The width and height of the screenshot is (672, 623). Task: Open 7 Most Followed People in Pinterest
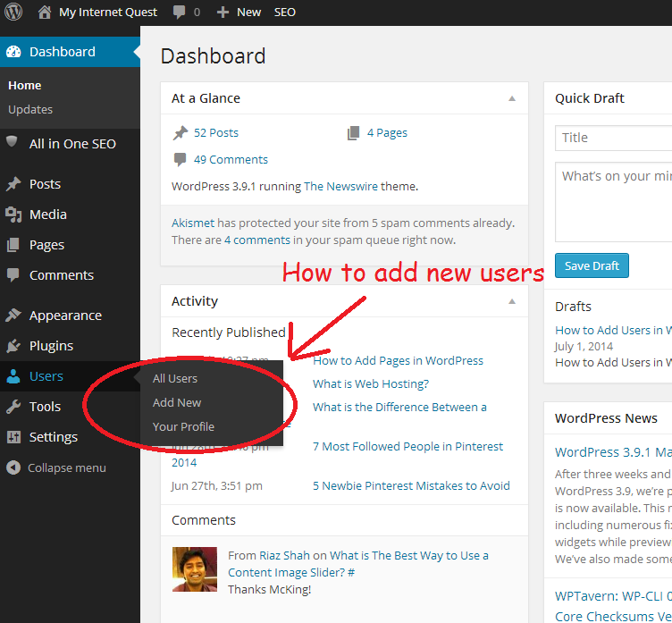407,446
